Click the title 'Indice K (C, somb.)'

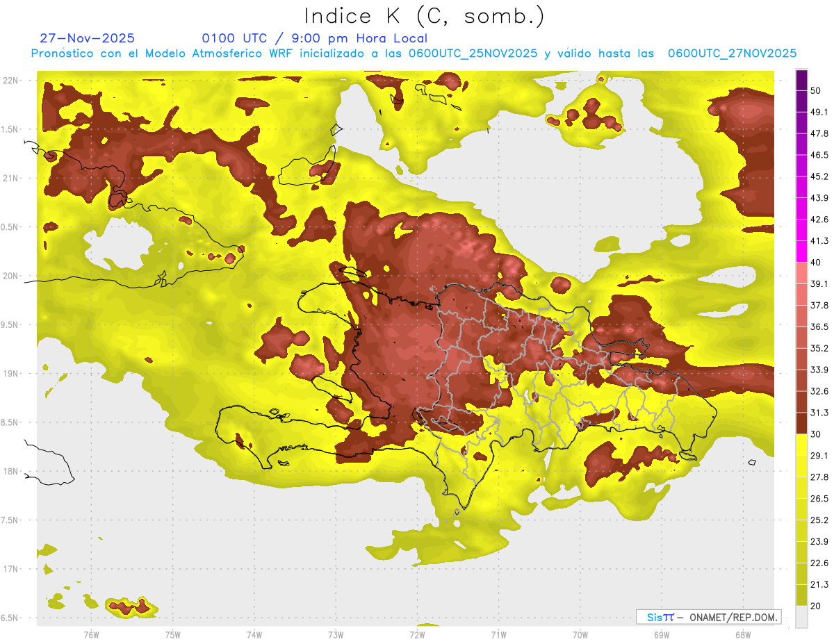(425, 16)
